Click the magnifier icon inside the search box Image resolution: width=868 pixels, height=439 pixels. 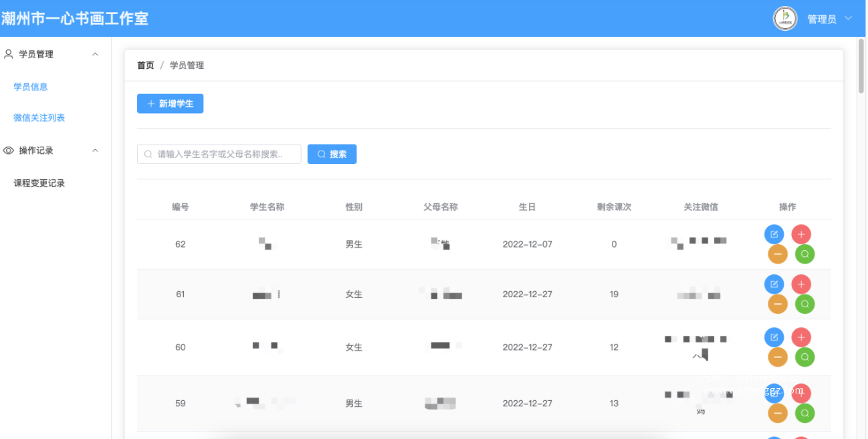tap(148, 154)
